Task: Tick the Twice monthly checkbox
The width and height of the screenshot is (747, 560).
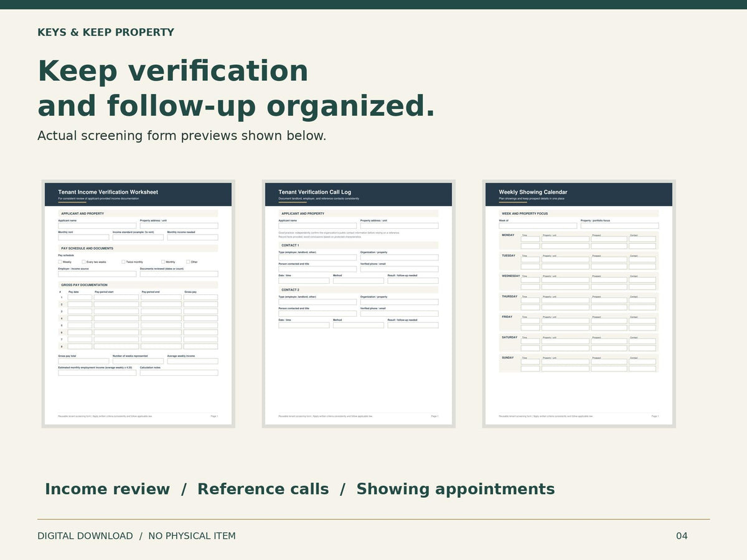Action: point(123,262)
